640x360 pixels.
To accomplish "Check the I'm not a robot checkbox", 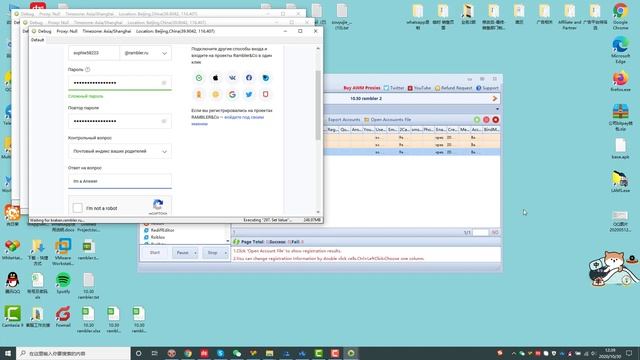I will 78,208.
